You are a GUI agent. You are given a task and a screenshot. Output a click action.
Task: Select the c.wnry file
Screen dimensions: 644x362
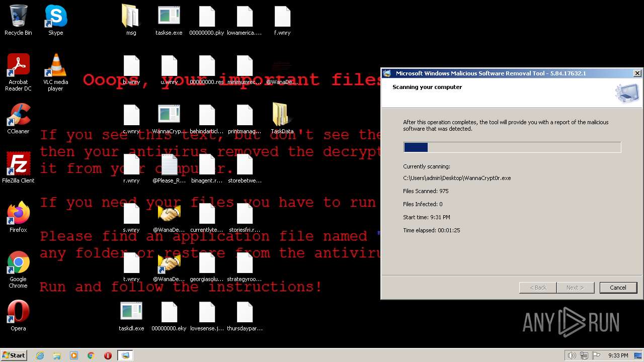point(131,119)
